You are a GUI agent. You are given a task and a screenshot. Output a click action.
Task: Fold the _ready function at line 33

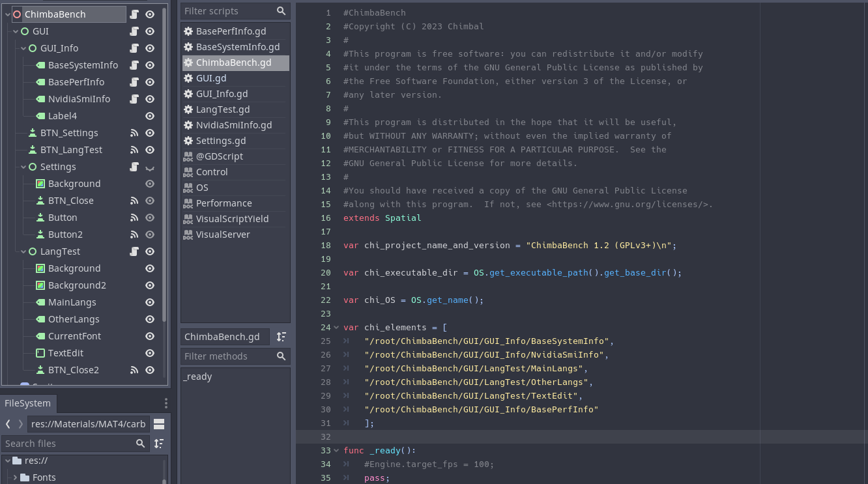point(336,451)
